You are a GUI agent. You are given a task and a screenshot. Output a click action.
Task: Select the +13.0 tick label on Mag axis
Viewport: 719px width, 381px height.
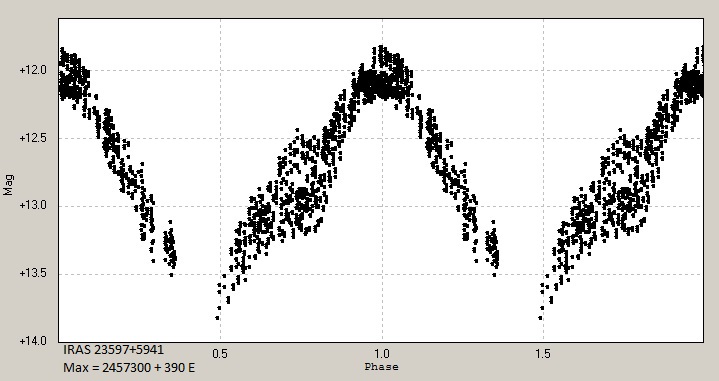click(33, 205)
